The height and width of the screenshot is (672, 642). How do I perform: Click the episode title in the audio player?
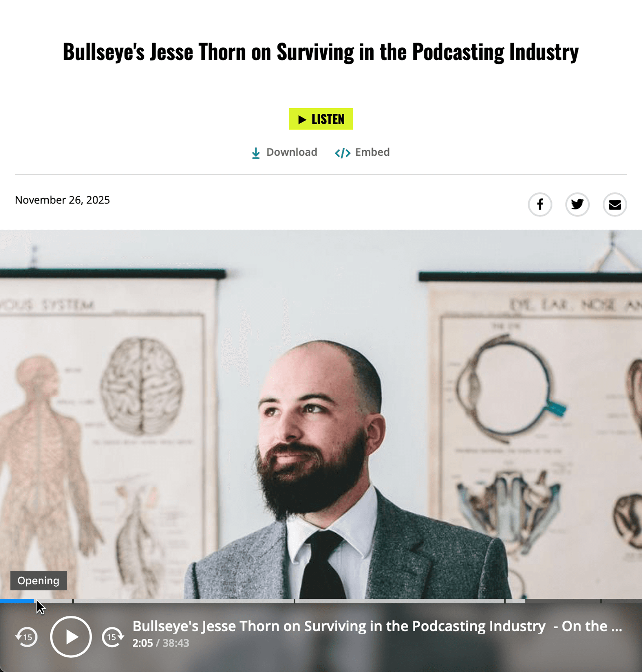click(377, 626)
